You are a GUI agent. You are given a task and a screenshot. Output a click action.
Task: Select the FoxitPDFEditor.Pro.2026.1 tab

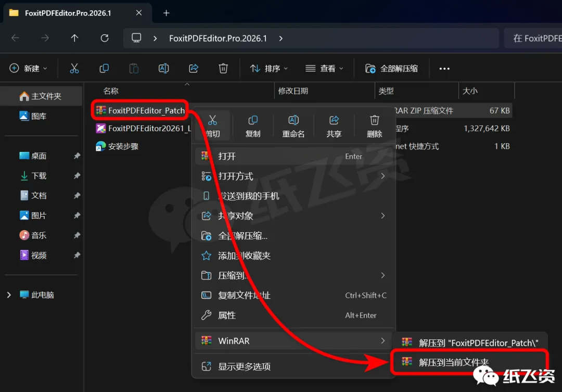78,13
